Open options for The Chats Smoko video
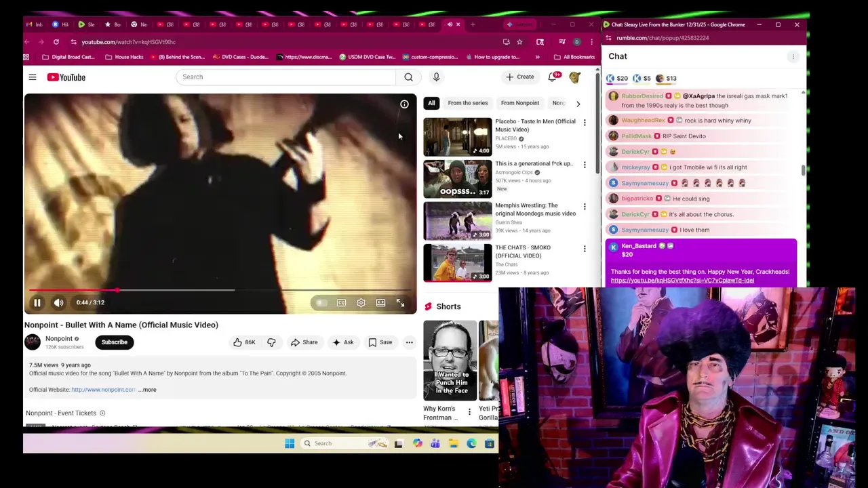Viewport: 868px width, 488px height. (585, 249)
